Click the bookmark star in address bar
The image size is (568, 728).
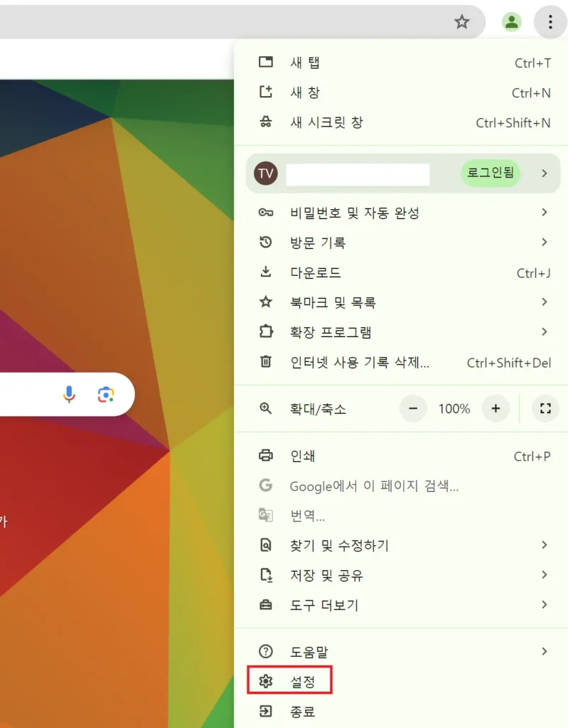[461, 21]
